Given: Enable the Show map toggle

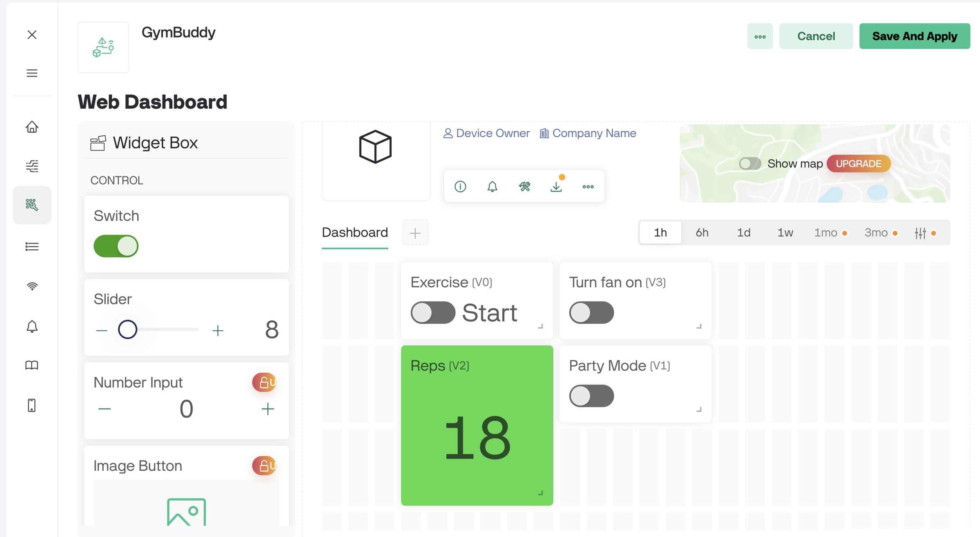Looking at the screenshot, I should point(750,163).
